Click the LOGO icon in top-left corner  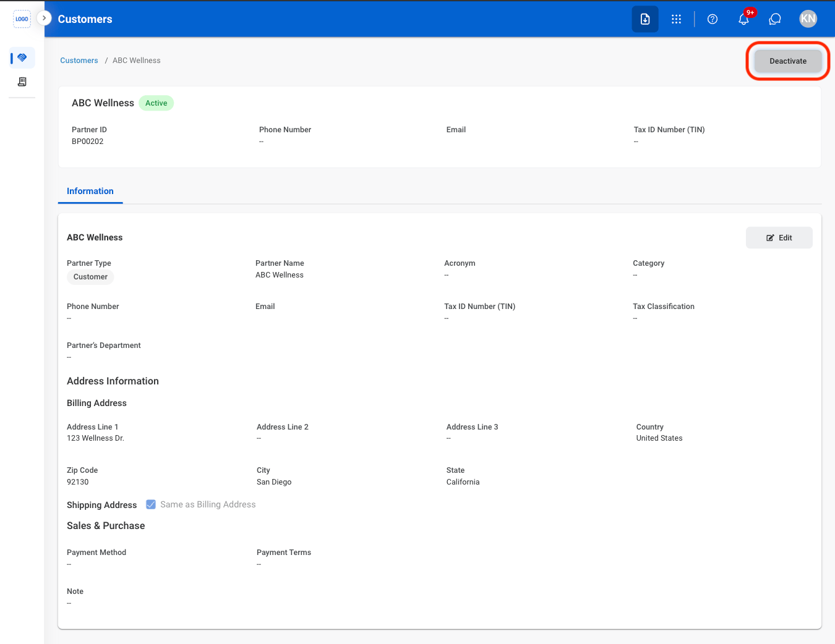click(x=22, y=19)
